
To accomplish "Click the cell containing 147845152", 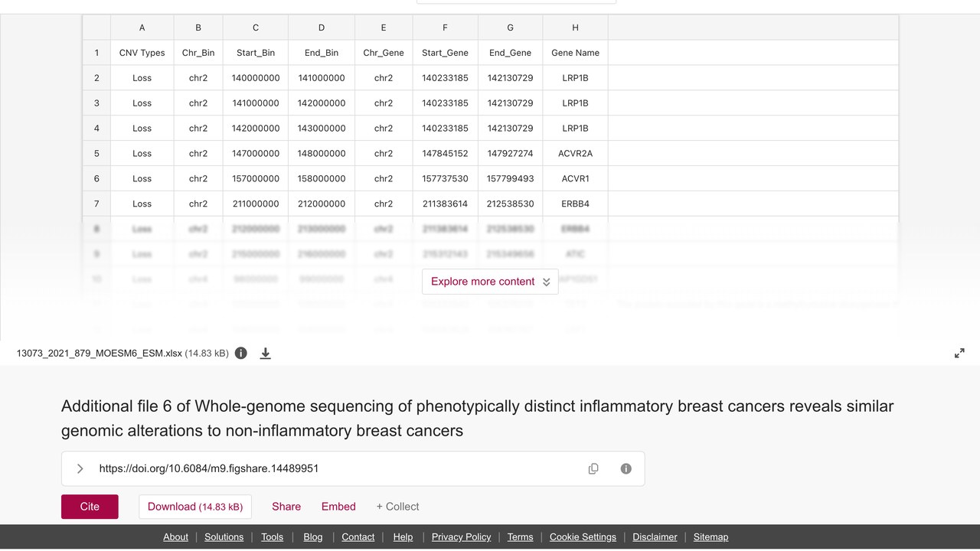I will pos(445,153).
